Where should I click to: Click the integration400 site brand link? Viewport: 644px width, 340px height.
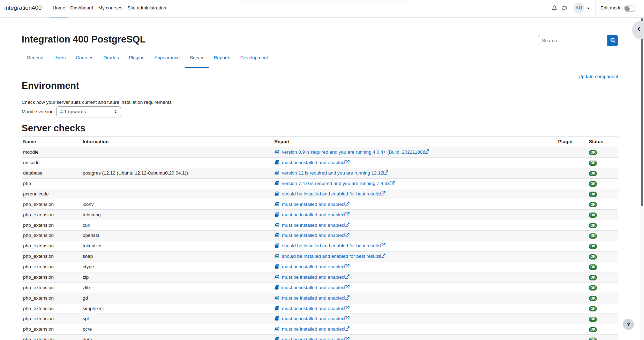pyautogui.click(x=23, y=8)
